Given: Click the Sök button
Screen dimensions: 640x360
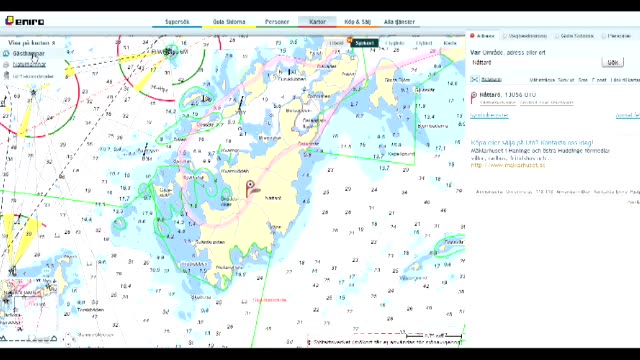Looking at the screenshot, I should [x=612, y=62].
